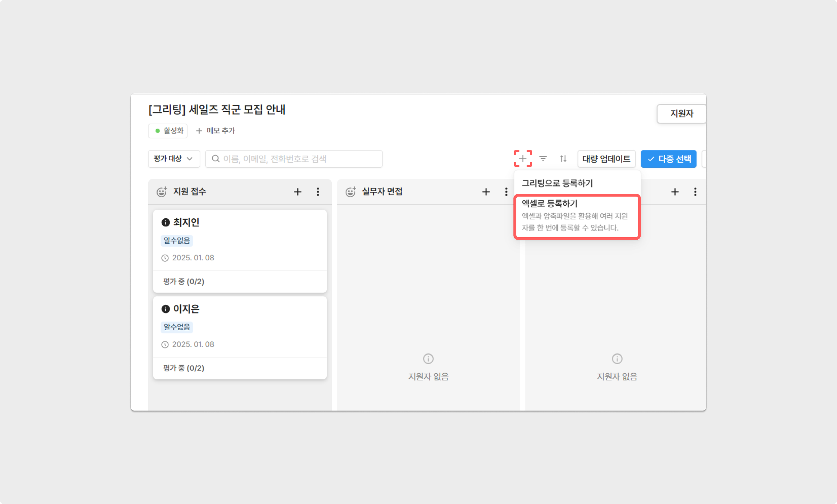The width and height of the screenshot is (837, 504).
Task: Click the 지원자 button at top right
Action: click(681, 114)
